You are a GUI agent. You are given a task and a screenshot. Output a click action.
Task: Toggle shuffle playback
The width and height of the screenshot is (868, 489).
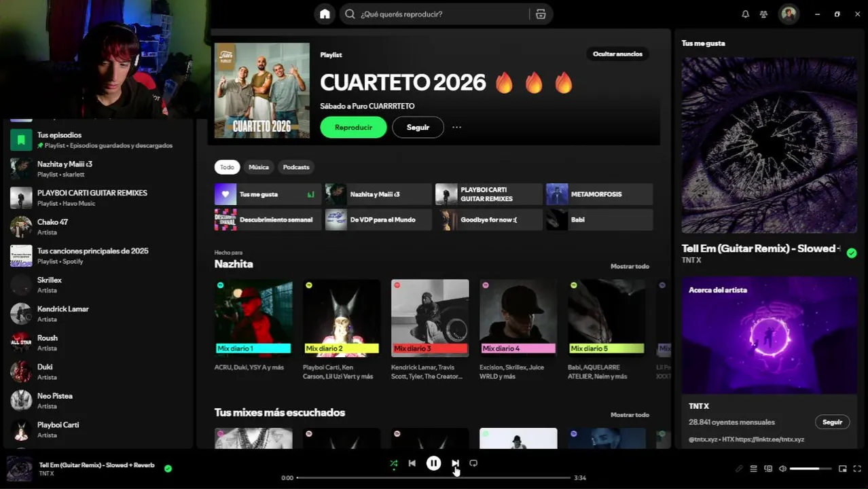(x=394, y=463)
